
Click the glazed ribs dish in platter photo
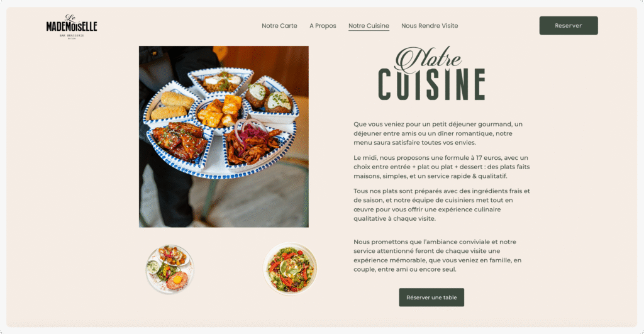click(180, 141)
